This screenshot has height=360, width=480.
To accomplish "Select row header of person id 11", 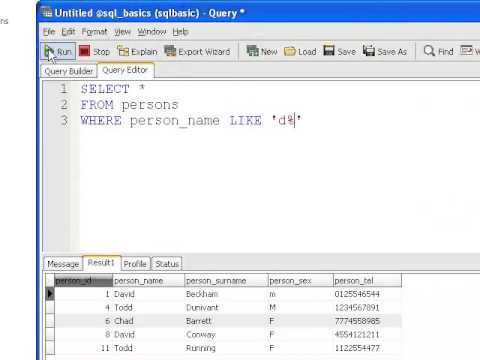I will tap(50, 348).
